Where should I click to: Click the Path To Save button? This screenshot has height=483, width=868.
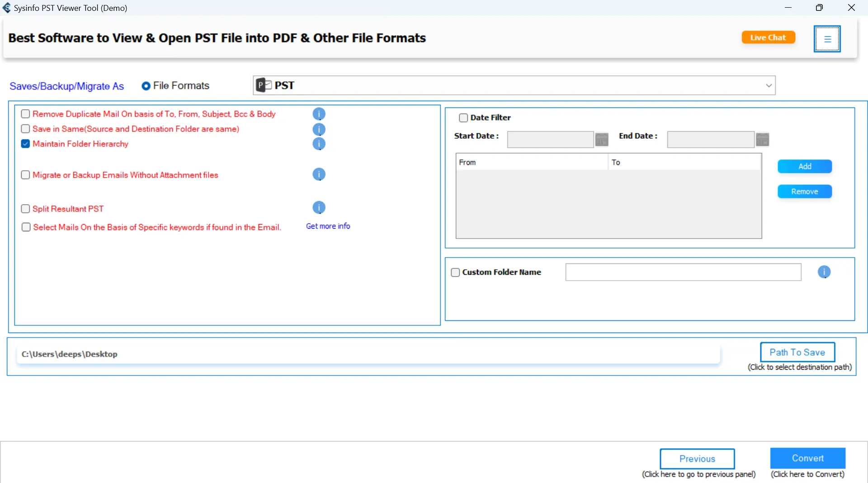click(797, 352)
